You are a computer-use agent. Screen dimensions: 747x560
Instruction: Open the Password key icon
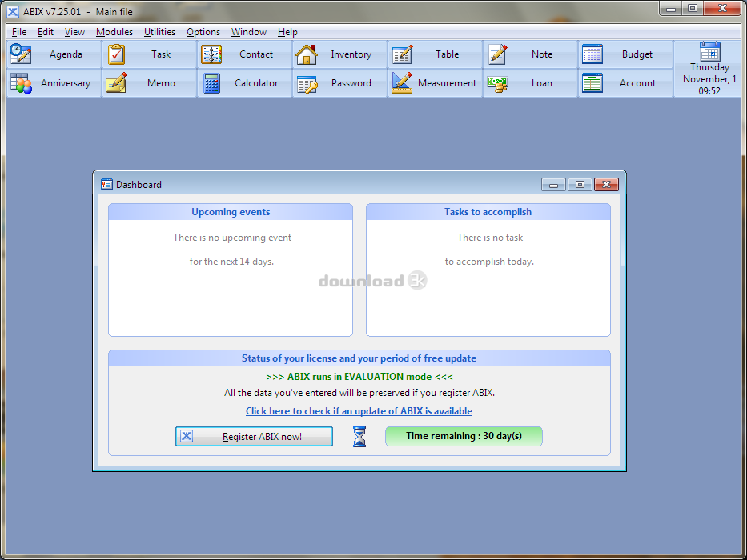pyautogui.click(x=307, y=83)
